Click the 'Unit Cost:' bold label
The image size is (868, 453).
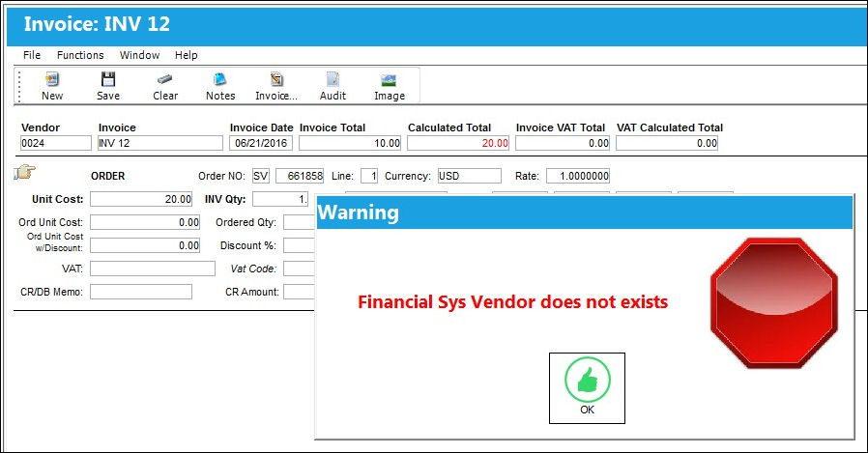58,199
